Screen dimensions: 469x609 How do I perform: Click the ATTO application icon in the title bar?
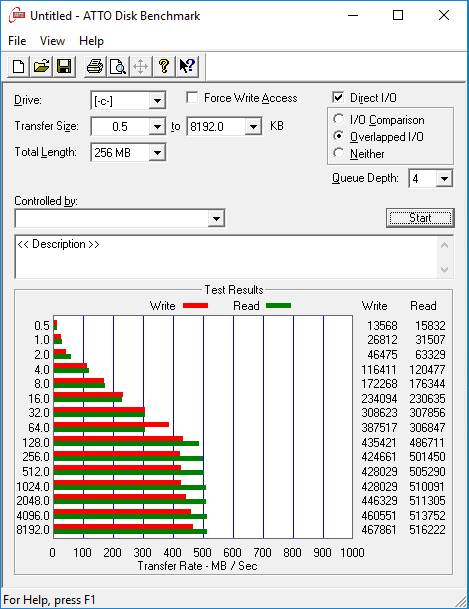17,16
